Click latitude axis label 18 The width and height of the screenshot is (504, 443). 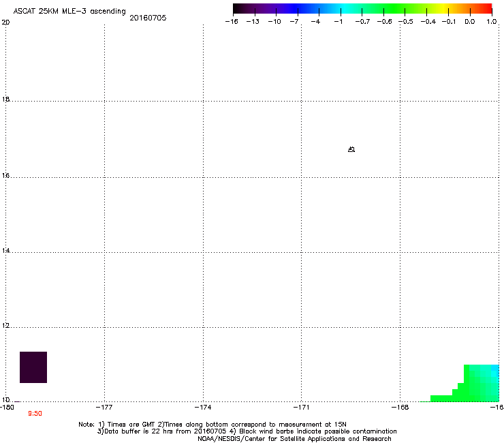[x=5, y=99]
